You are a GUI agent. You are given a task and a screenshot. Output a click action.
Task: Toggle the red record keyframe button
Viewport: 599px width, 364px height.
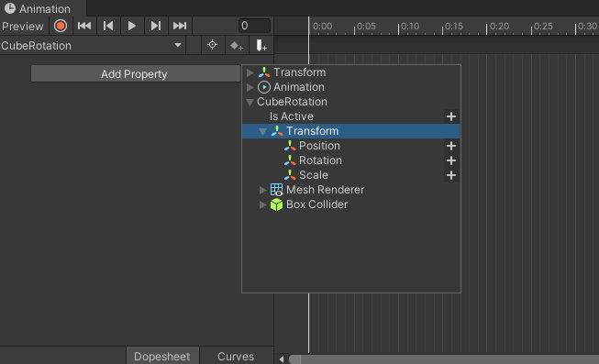point(61,26)
